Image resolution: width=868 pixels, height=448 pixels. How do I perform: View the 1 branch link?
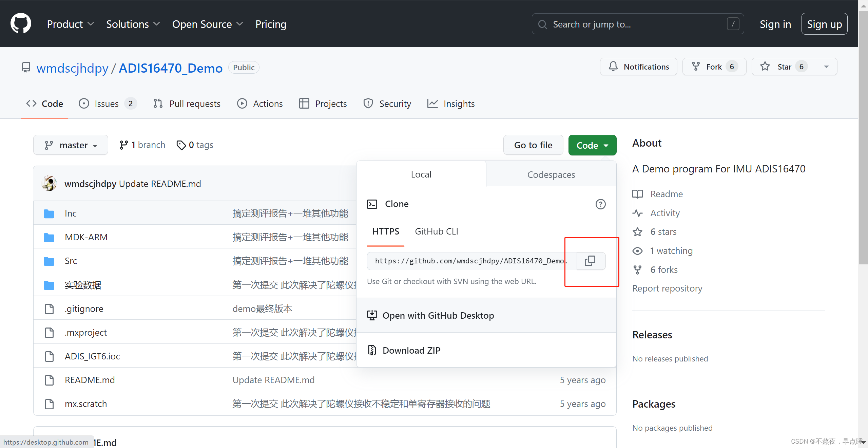click(x=142, y=145)
